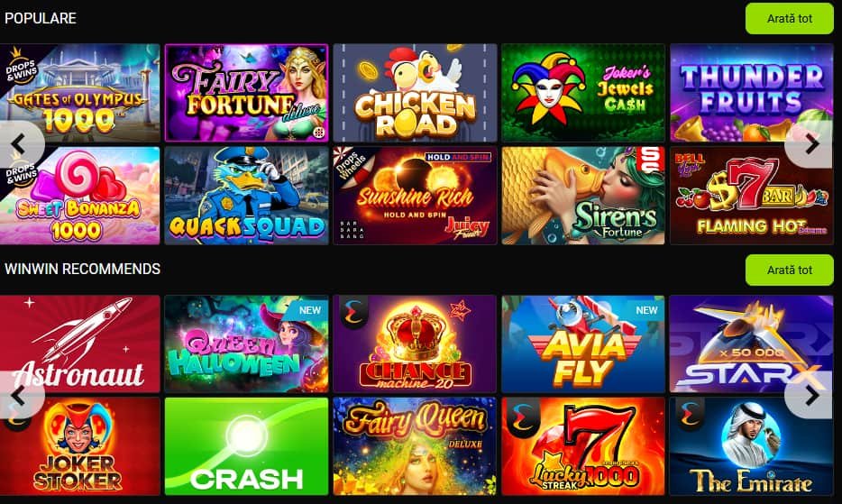Launch Quack Squad game
This screenshot has height=504, width=842.
(x=246, y=196)
